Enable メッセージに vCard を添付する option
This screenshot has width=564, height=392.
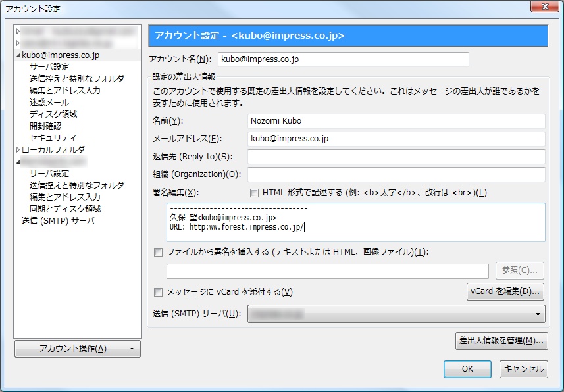point(157,291)
